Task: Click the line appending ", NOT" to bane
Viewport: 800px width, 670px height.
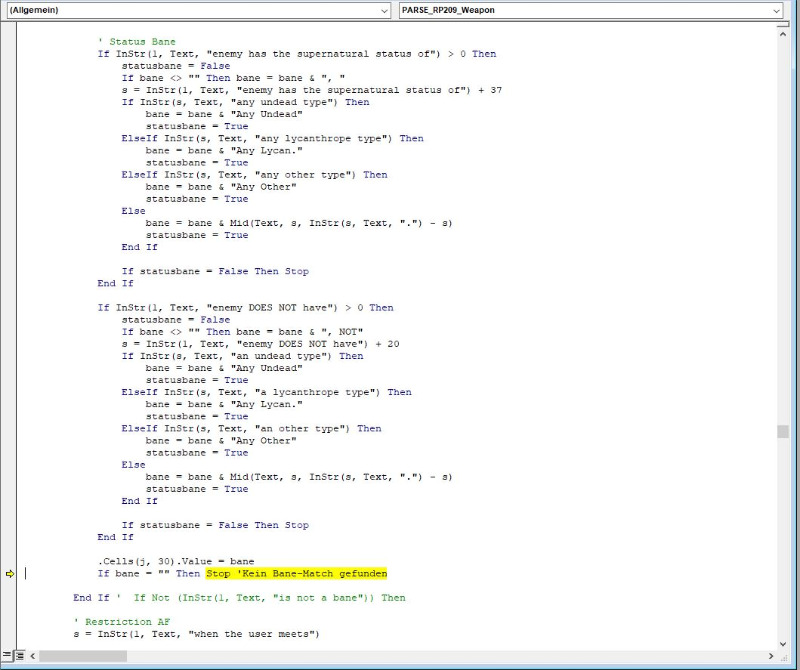Action: point(242,332)
